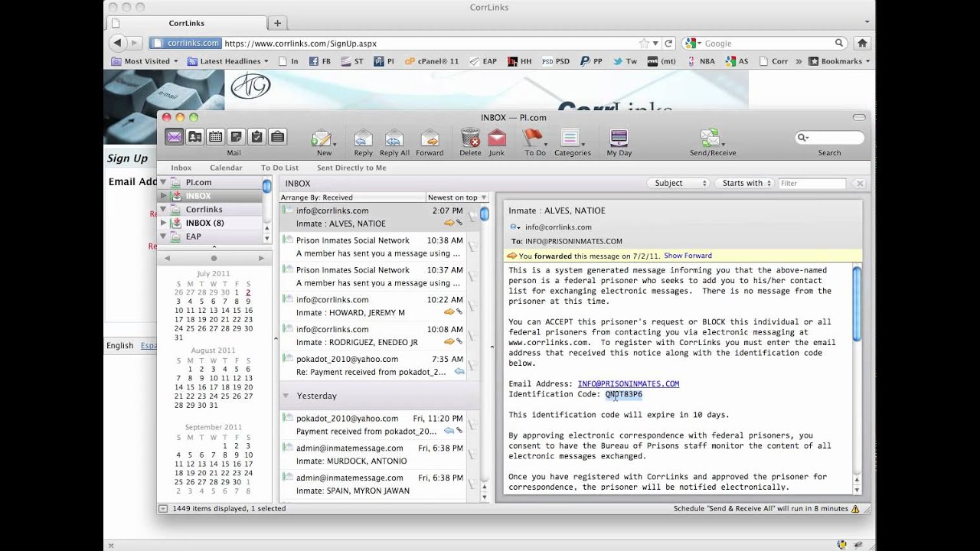Screen dimensions: 980x551
Task: Open To Do List in favorites bar
Action: tap(279, 168)
